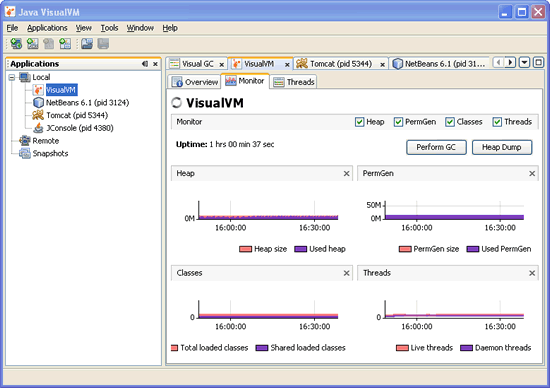Click the Uptime value text

coord(242,145)
